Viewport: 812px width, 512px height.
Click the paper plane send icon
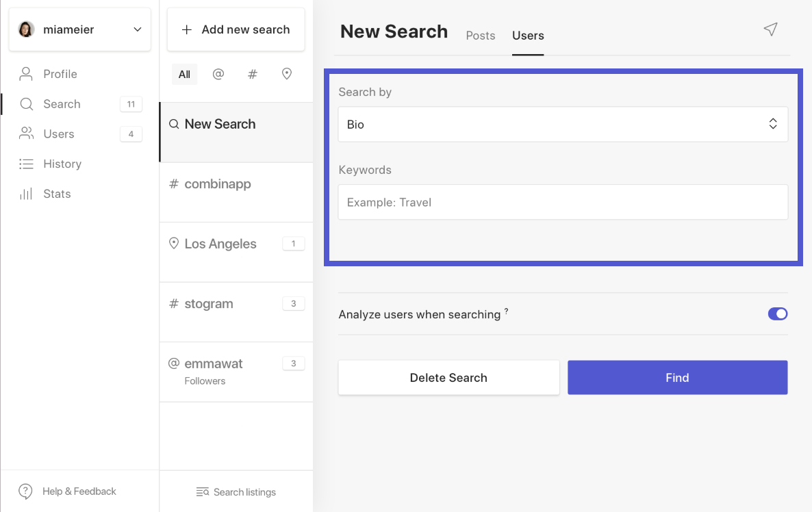point(770,29)
